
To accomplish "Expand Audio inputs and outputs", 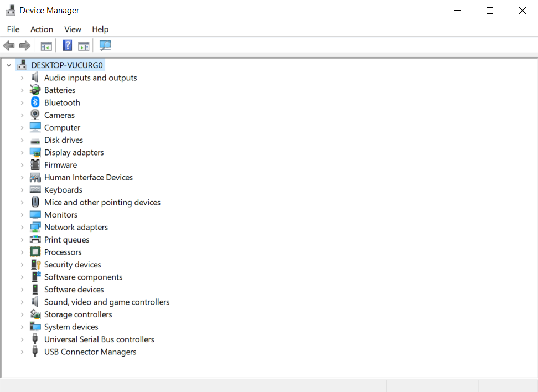I will (22, 78).
